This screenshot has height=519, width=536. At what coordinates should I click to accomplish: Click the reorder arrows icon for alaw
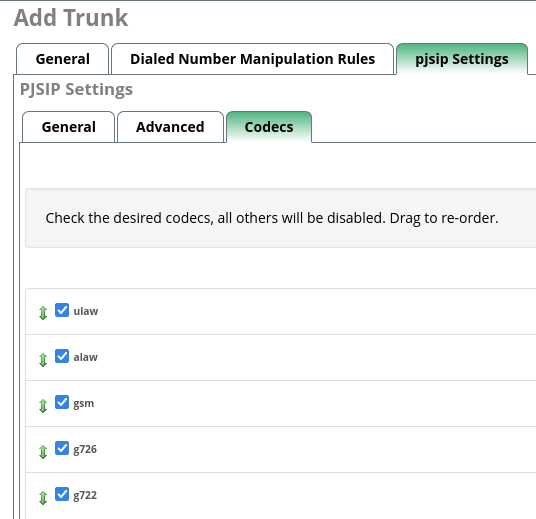point(43,360)
